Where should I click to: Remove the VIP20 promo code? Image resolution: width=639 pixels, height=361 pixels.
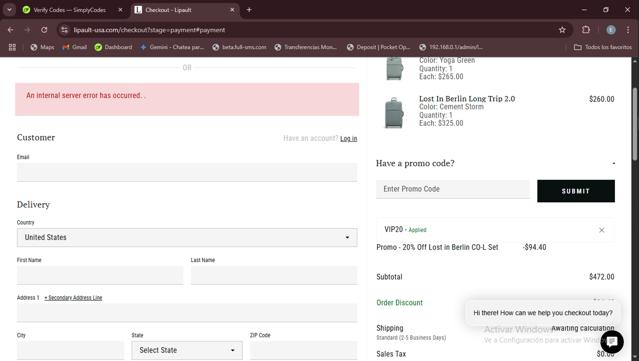pos(602,230)
